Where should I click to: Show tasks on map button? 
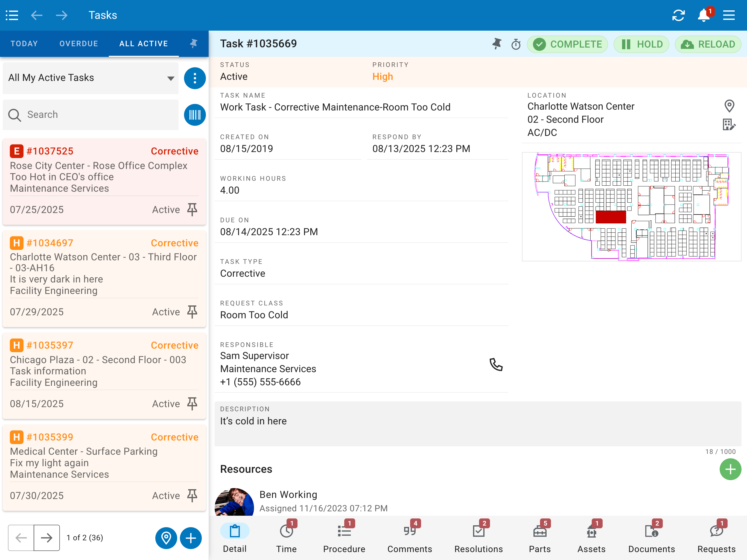[166, 538]
